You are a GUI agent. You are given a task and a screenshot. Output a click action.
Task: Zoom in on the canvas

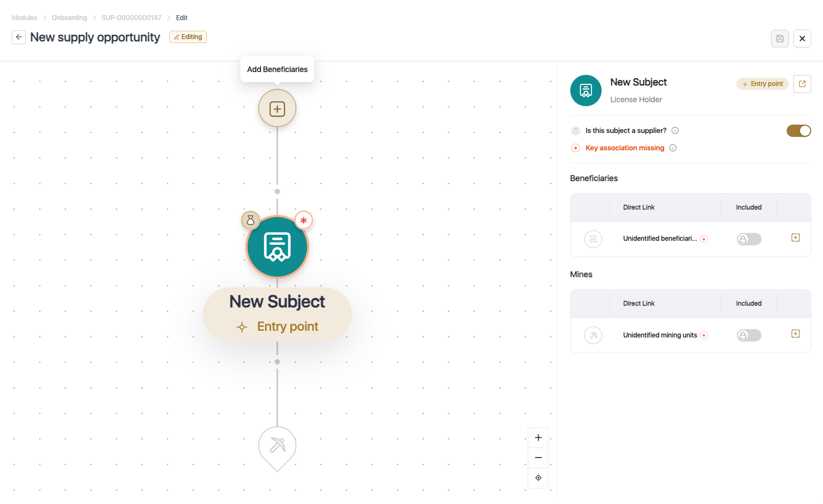pos(538,438)
